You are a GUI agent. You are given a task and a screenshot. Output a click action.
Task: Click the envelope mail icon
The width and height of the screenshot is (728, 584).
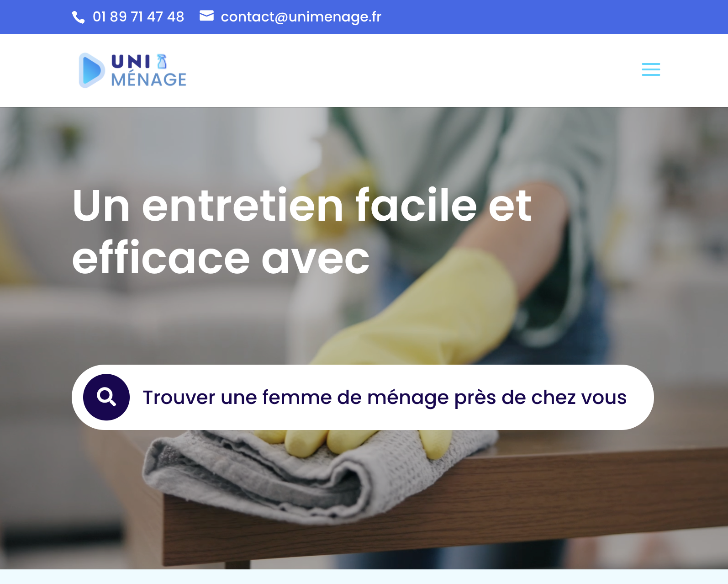(206, 16)
